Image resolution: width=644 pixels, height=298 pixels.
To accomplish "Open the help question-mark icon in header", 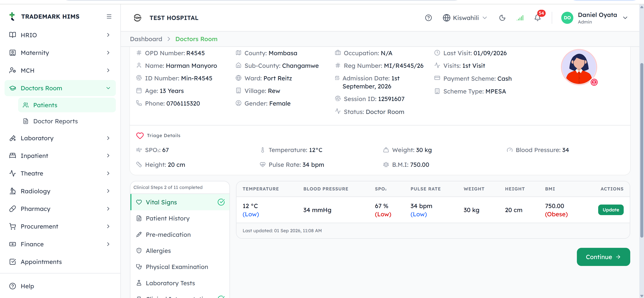I will (x=428, y=18).
